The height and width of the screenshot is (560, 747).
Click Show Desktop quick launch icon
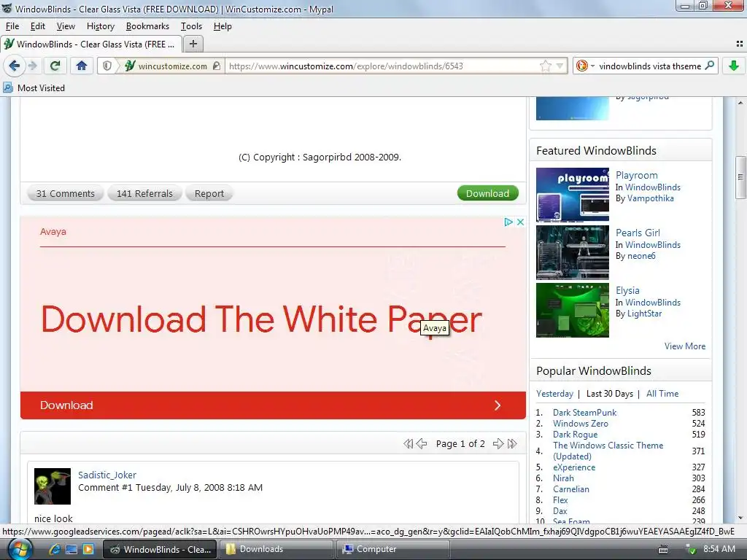pyautogui.click(x=71, y=549)
